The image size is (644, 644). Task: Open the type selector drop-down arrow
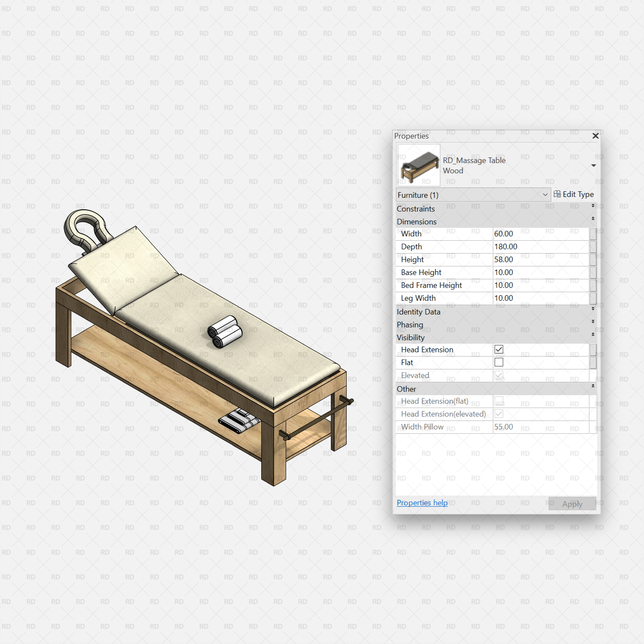(594, 165)
